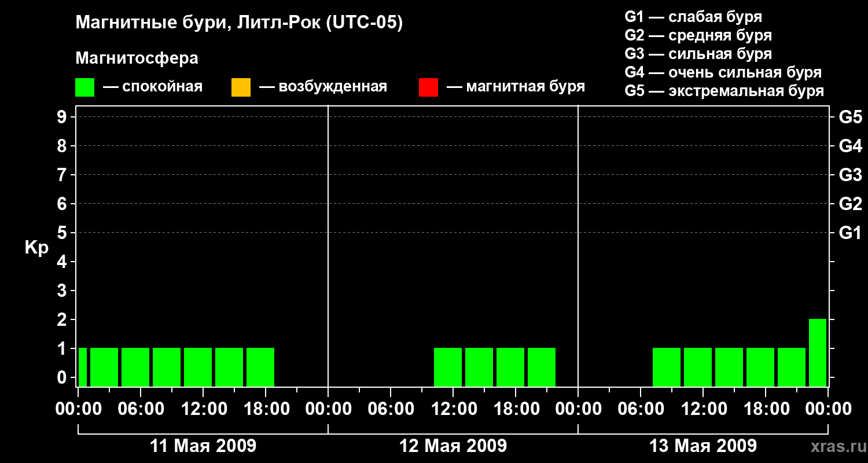This screenshot has height=463, width=868.
Task: Click the Kp 2 bar ending 13 Мая
Action: 818,352
